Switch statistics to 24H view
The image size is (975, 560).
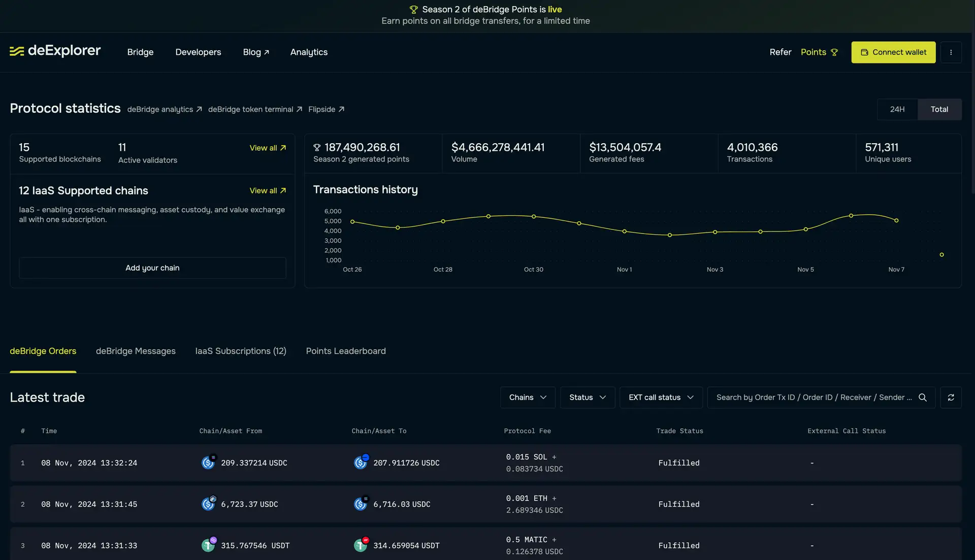tap(897, 109)
